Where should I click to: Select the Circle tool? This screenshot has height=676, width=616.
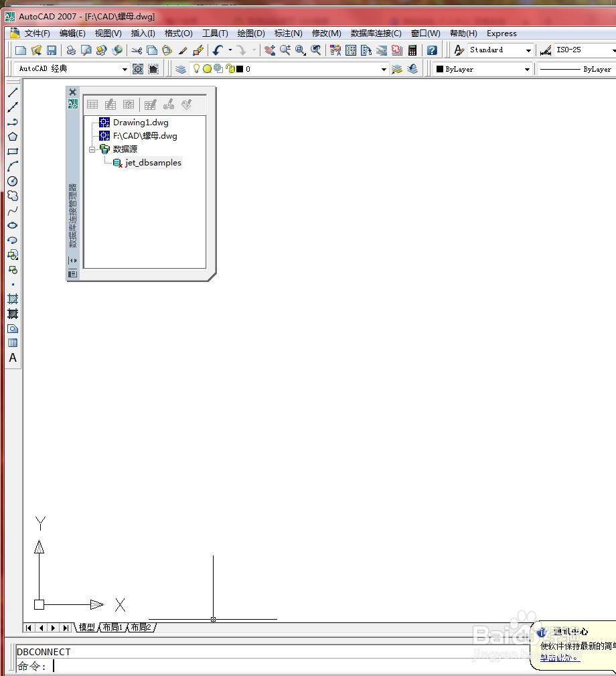point(13,181)
